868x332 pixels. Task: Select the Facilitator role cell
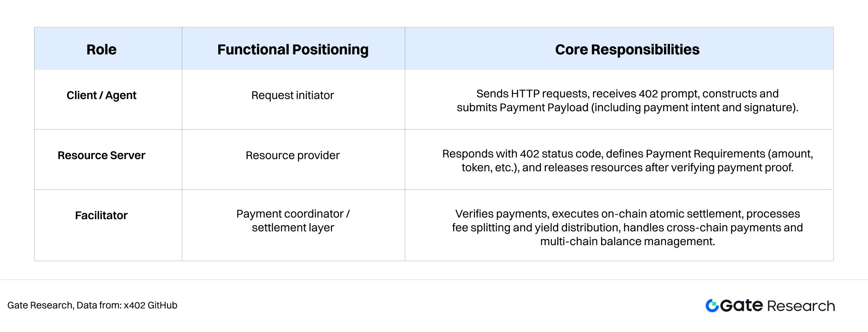click(x=101, y=216)
